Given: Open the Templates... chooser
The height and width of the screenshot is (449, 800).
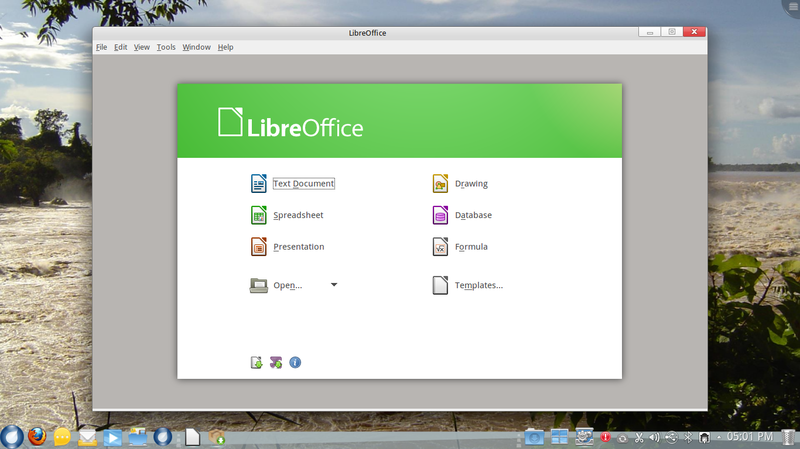Looking at the screenshot, I should pos(468,285).
